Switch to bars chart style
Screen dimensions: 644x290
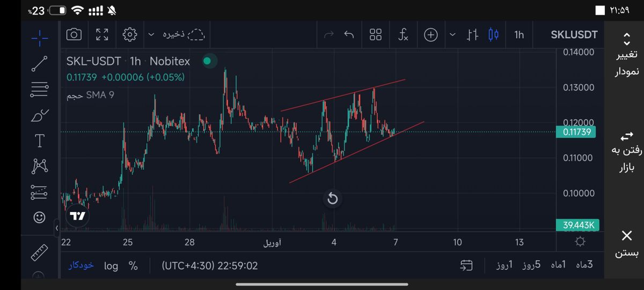pyautogui.click(x=472, y=35)
